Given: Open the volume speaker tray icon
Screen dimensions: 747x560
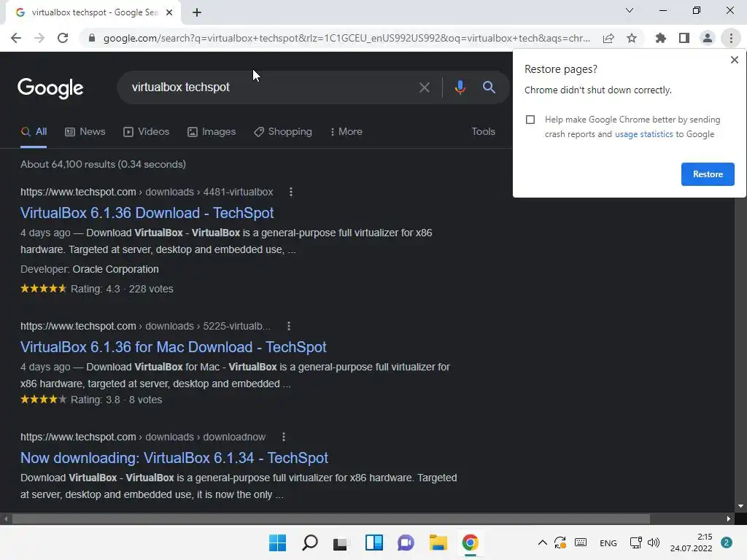Looking at the screenshot, I should 654,542.
